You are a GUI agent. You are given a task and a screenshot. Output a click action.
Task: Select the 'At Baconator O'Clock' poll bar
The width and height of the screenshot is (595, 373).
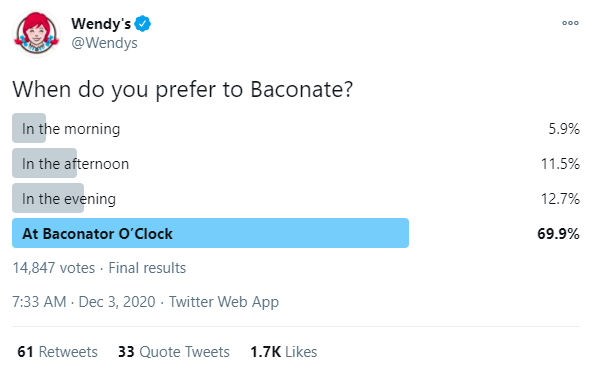coord(210,233)
